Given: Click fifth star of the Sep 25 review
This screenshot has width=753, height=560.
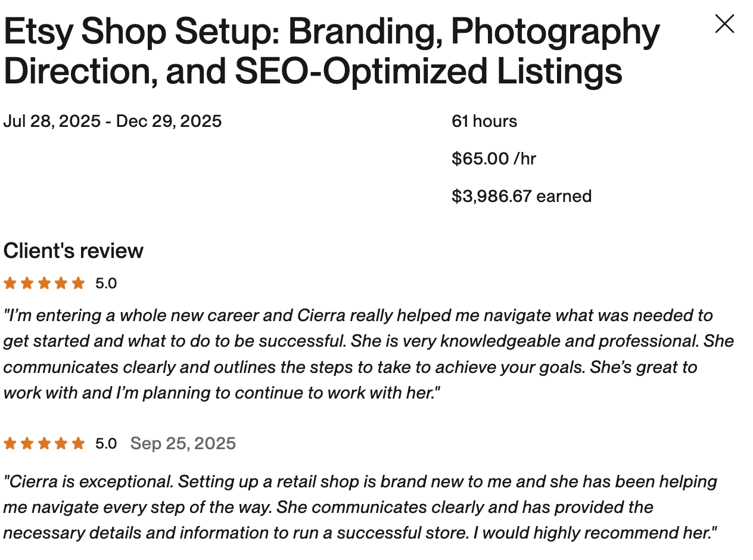Looking at the screenshot, I should click(78, 443).
